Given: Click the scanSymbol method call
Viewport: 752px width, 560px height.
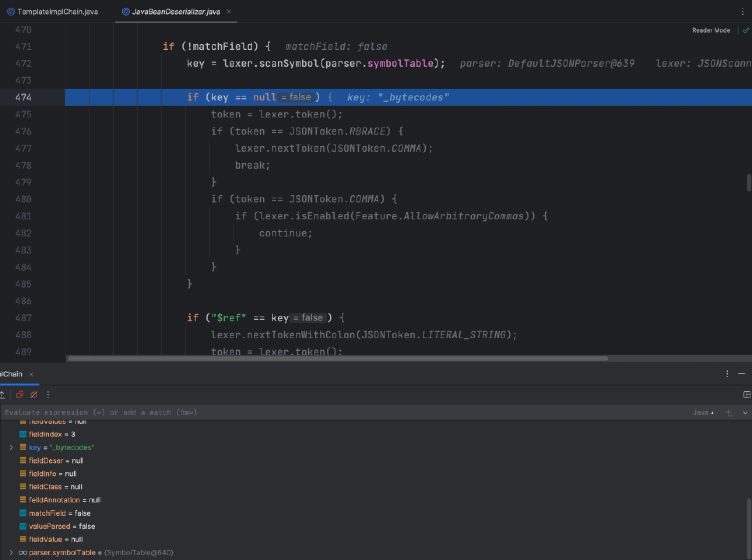Looking at the screenshot, I should 289,63.
